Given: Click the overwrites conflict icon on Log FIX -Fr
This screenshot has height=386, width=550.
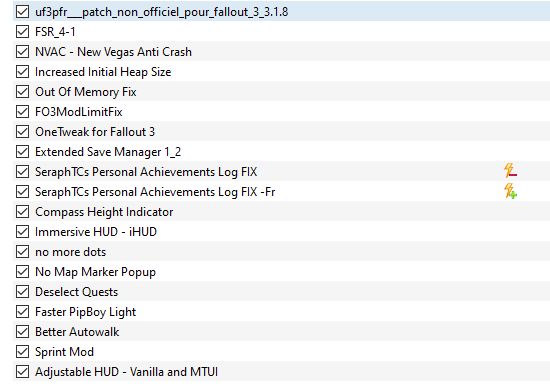Looking at the screenshot, I should coord(510,191).
